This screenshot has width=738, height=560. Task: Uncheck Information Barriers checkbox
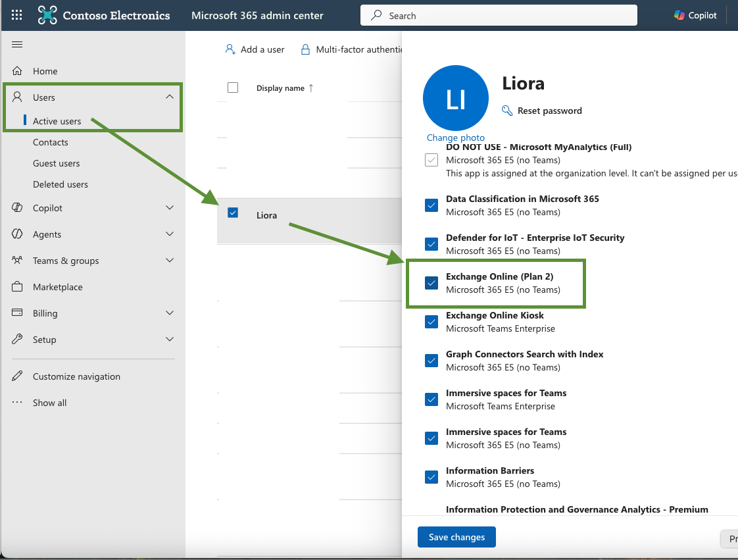pos(431,477)
